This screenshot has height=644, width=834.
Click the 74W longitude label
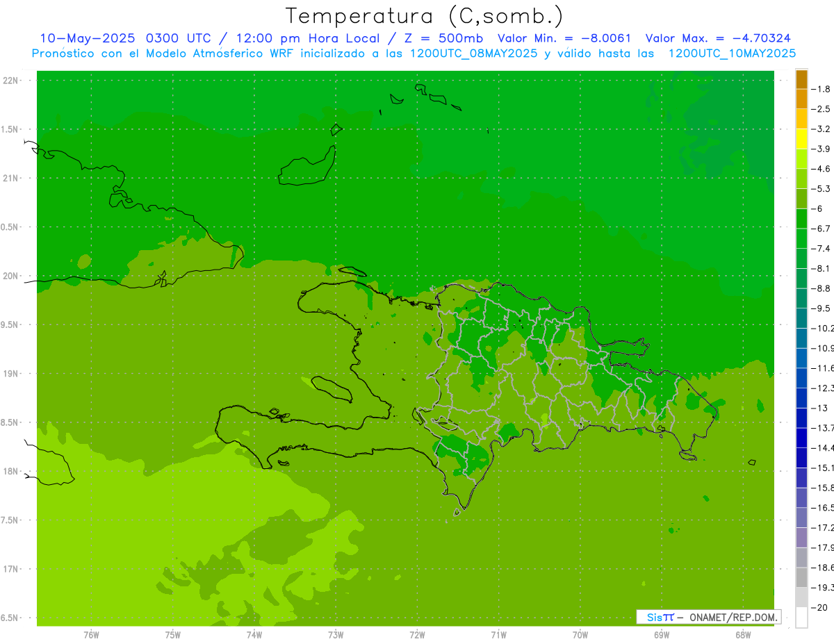pos(254,635)
